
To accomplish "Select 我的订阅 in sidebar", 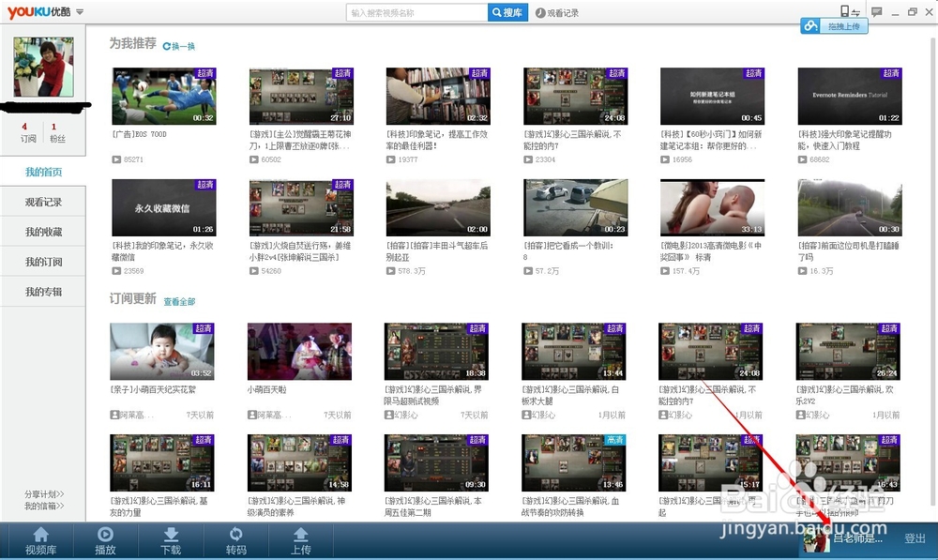I will click(x=43, y=262).
